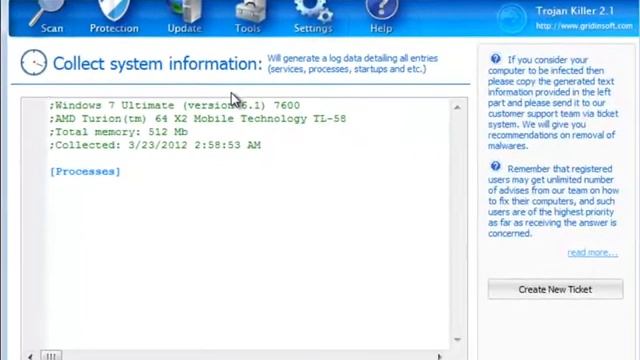Open the Protection shield toolbar item
Viewport: 640px width, 360px height.
pos(114,16)
